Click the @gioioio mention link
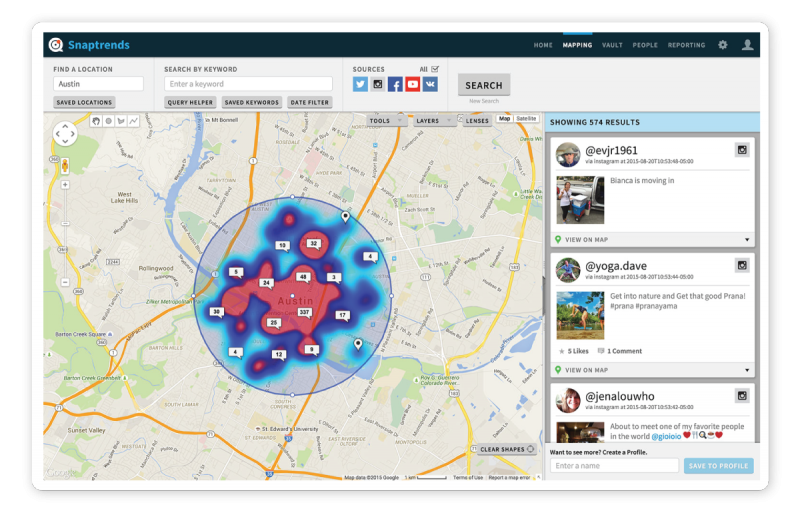Image resolution: width=800 pixels, height=529 pixels. (666, 437)
